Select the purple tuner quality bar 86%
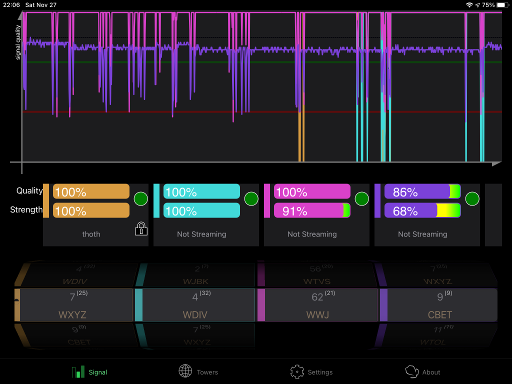Screen dimensions: 512x384 [423, 192]
